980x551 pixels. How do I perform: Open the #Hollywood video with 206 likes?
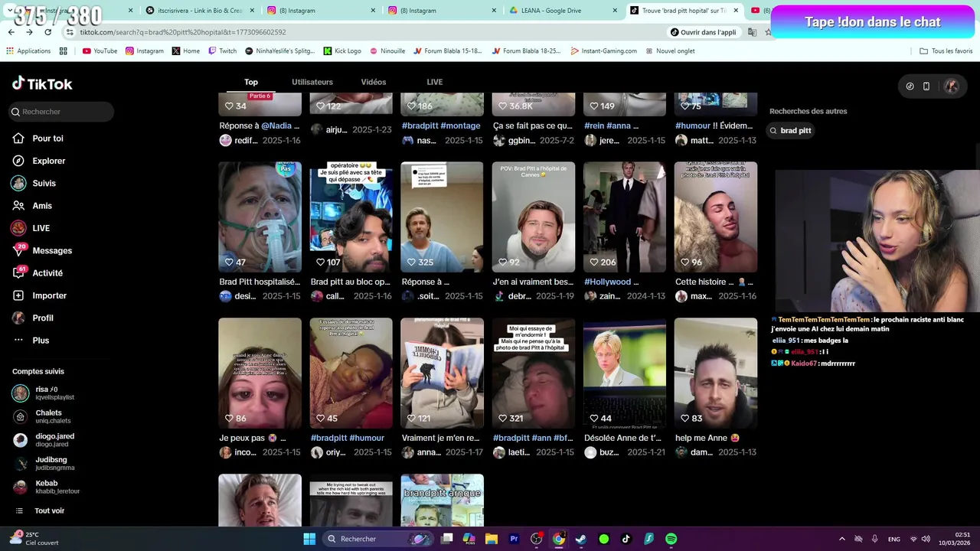coord(624,217)
